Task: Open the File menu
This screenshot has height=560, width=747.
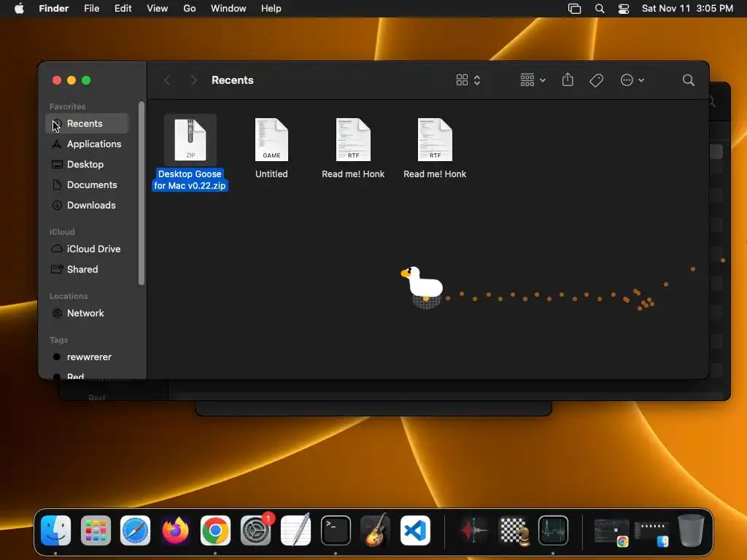Action: click(91, 9)
